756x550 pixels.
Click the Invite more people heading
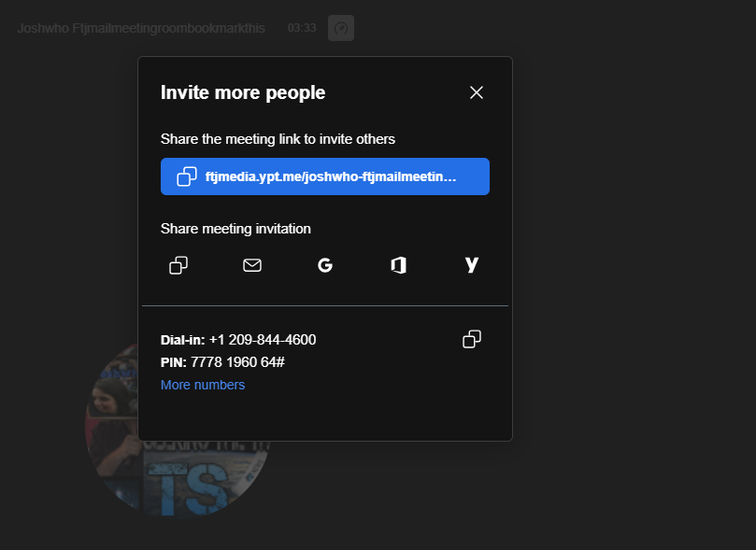243,92
